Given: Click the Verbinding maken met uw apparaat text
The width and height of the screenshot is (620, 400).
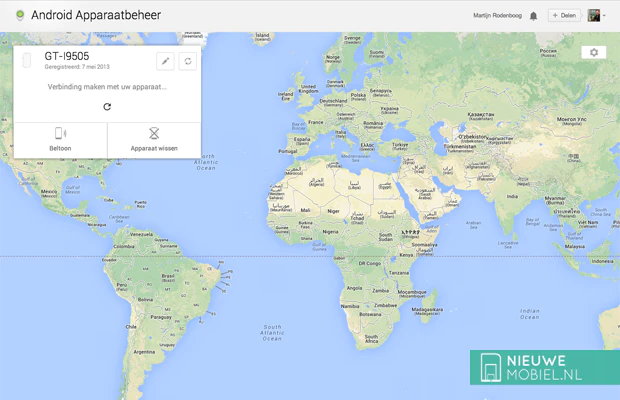Looking at the screenshot, I should (107, 87).
